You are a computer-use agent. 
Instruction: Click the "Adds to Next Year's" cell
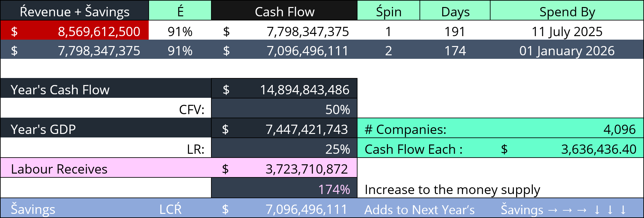click(420, 210)
